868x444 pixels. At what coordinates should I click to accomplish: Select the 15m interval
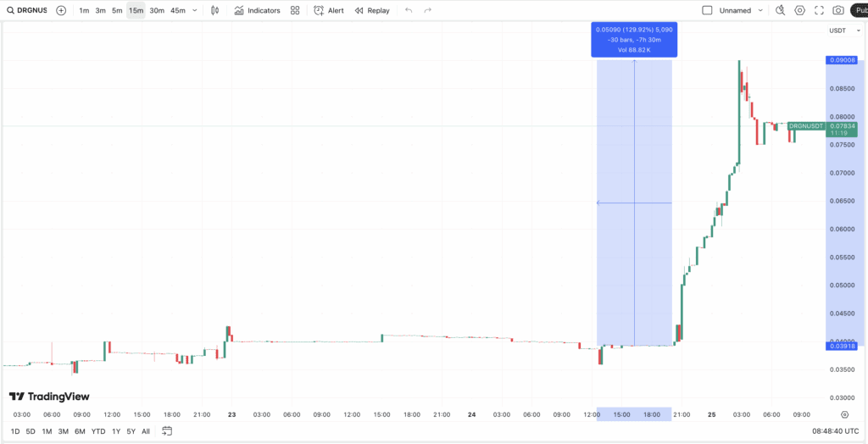coord(136,10)
